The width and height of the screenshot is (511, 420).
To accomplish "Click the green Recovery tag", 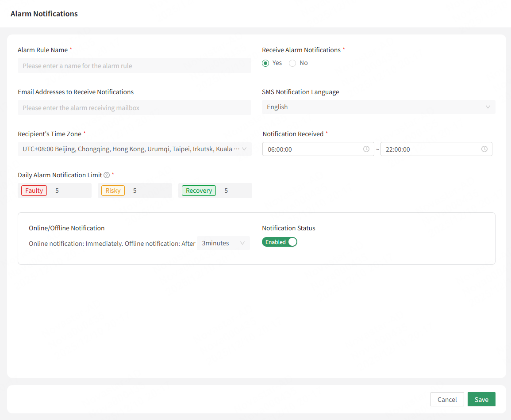I will [x=199, y=191].
